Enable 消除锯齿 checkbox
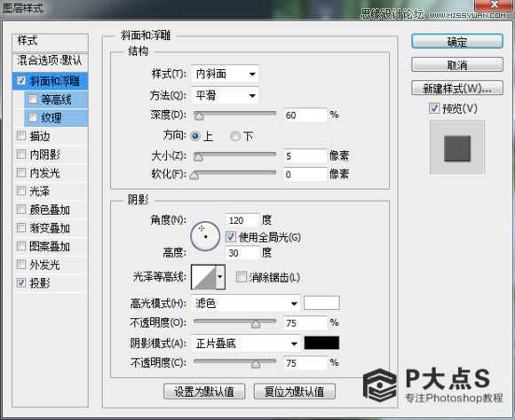The width and height of the screenshot is (515, 420). click(242, 277)
